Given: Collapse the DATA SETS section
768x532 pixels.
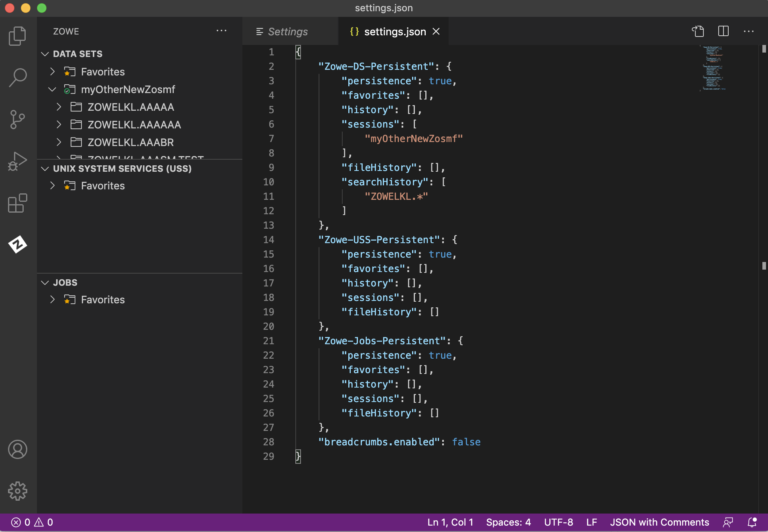Looking at the screenshot, I should pos(45,54).
